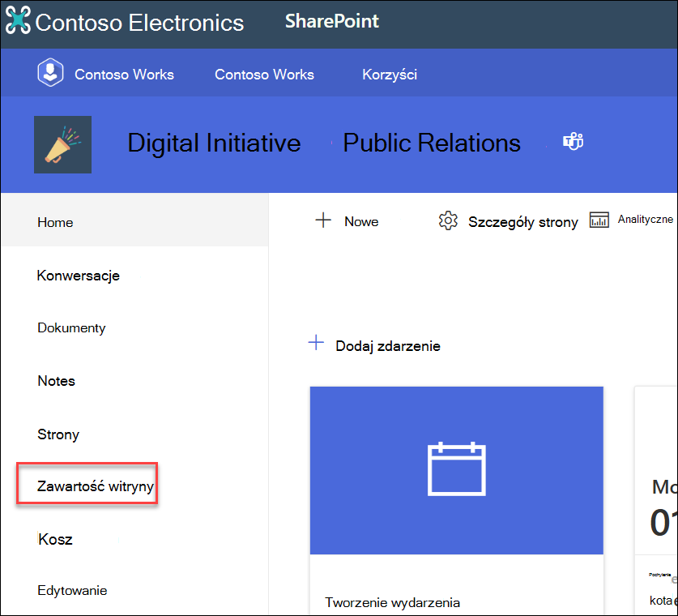Open Notes in left navigation

[56, 381]
